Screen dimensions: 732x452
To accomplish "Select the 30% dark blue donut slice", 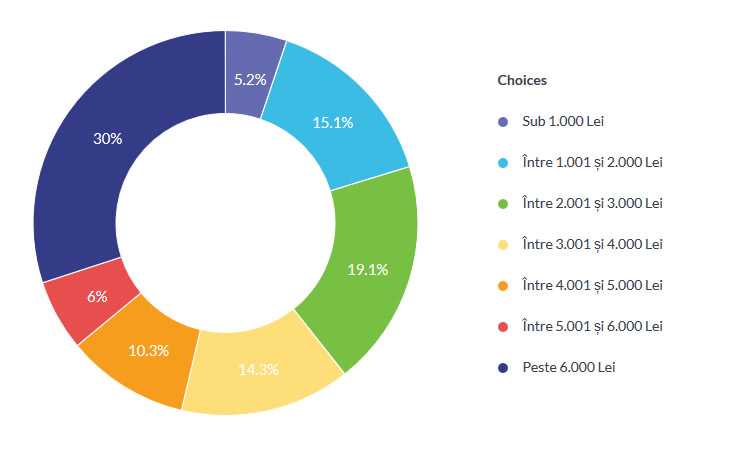I will (108, 140).
